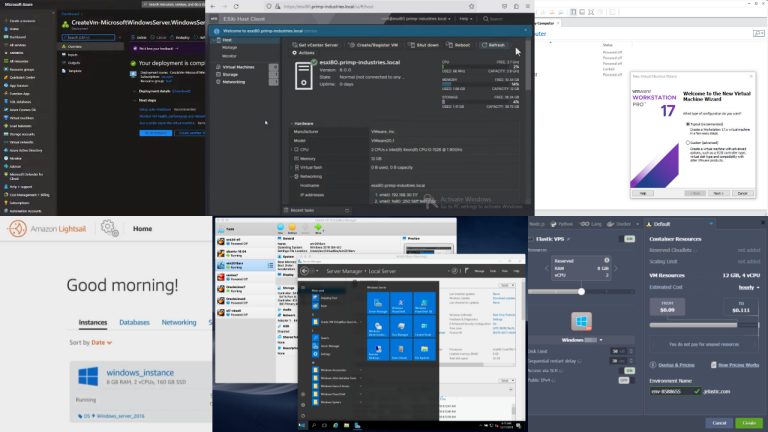Click the green Start arrow in VirtualBox
The image size is (768, 432).
318,228
